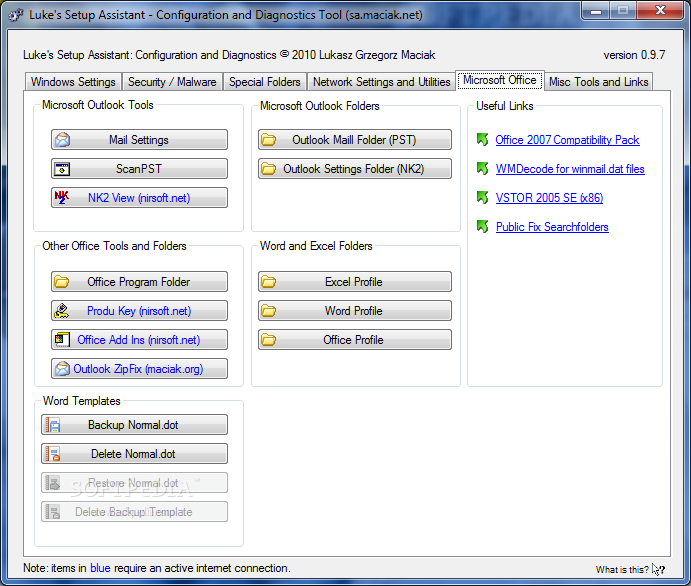Minimize the Setup Assistant window
Image resolution: width=691 pixels, height=586 pixels.
click(596, 11)
